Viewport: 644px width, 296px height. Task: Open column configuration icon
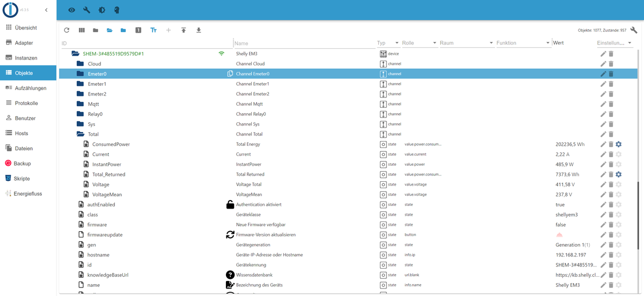(82, 31)
